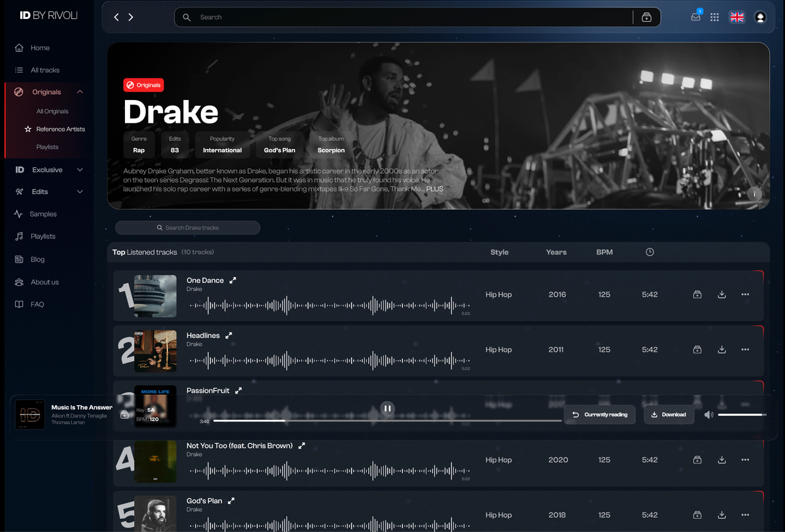Sort tracks by duration clock icon

pos(650,252)
